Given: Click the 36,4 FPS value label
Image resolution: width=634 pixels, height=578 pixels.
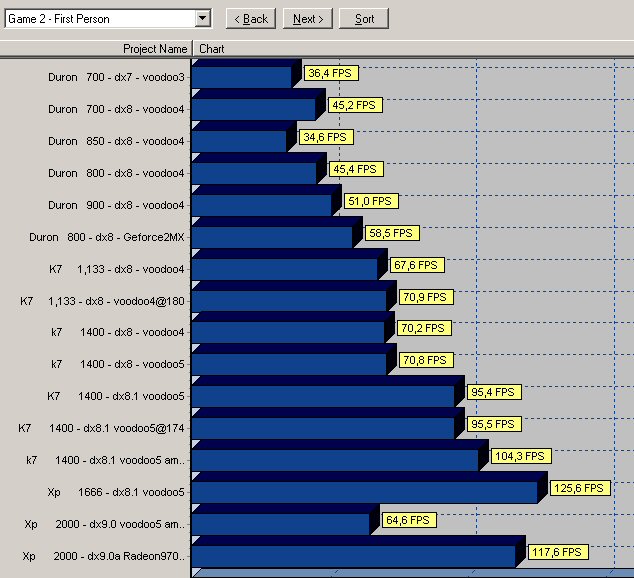Looking at the screenshot, I should pyautogui.click(x=331, y=73).
